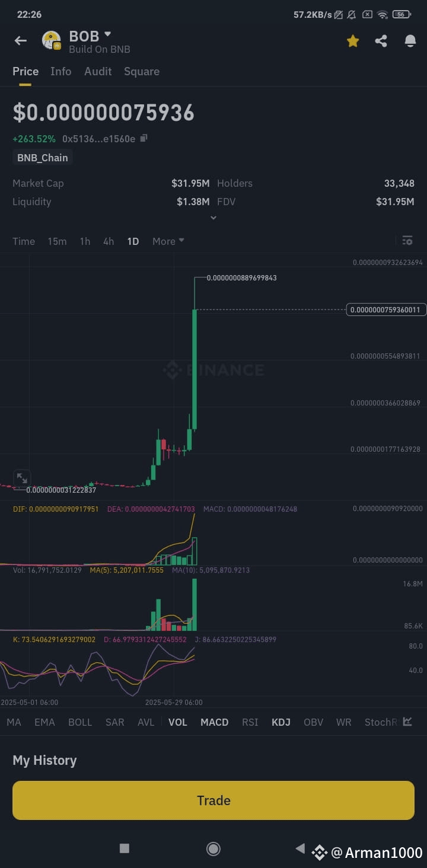
Task: Tap the K value in KDJ panel
Action: pyautogui.click(x=54, y=640)
